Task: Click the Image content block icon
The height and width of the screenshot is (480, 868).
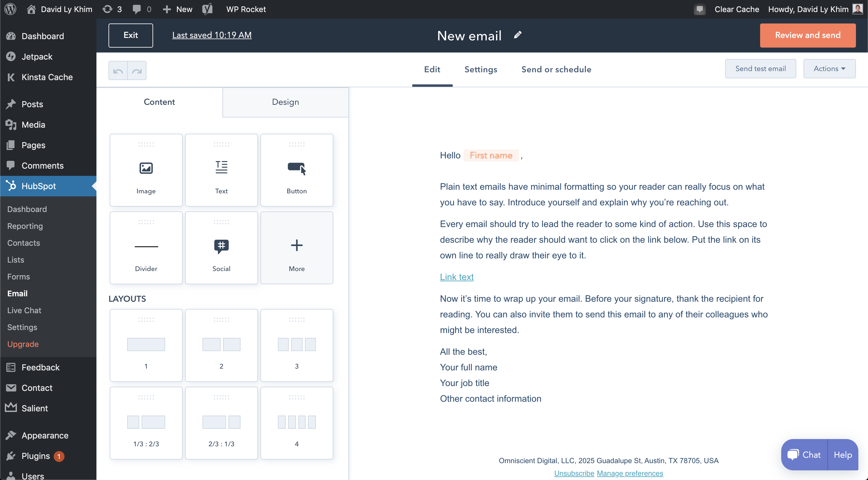Action: 146,168
